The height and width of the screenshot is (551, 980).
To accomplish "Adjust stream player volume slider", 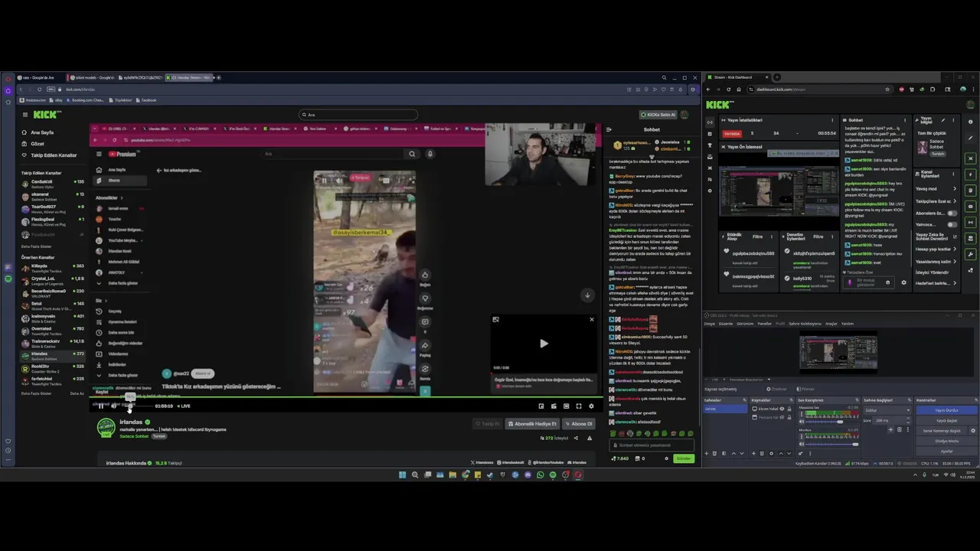I will (138, 406).
